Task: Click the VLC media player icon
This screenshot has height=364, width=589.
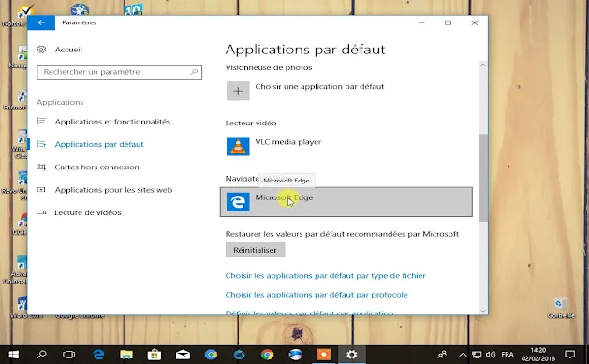Action: [x=238, y=146]
